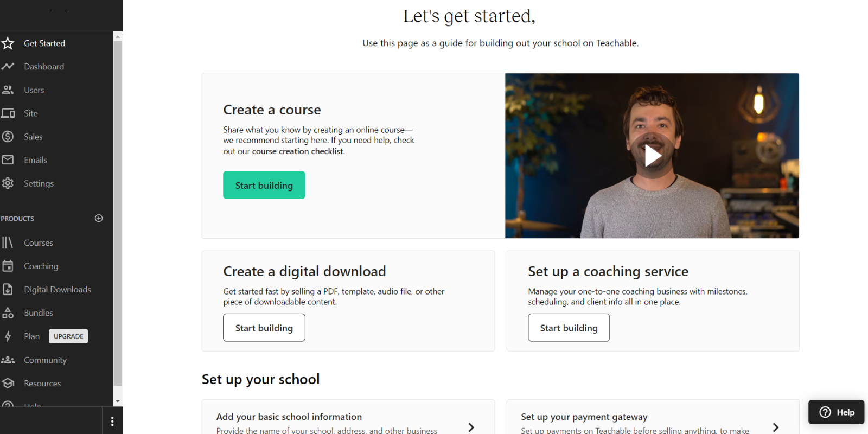Expand the Set up your payment gateway item
The image size is (868, 434).
click(776, 427)
